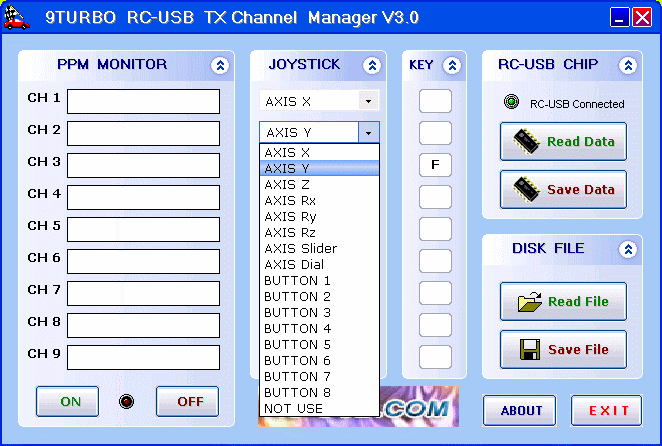Click the KEY box in CH 8 row
The height and width of the screenshot is (446, 662).
435,325
